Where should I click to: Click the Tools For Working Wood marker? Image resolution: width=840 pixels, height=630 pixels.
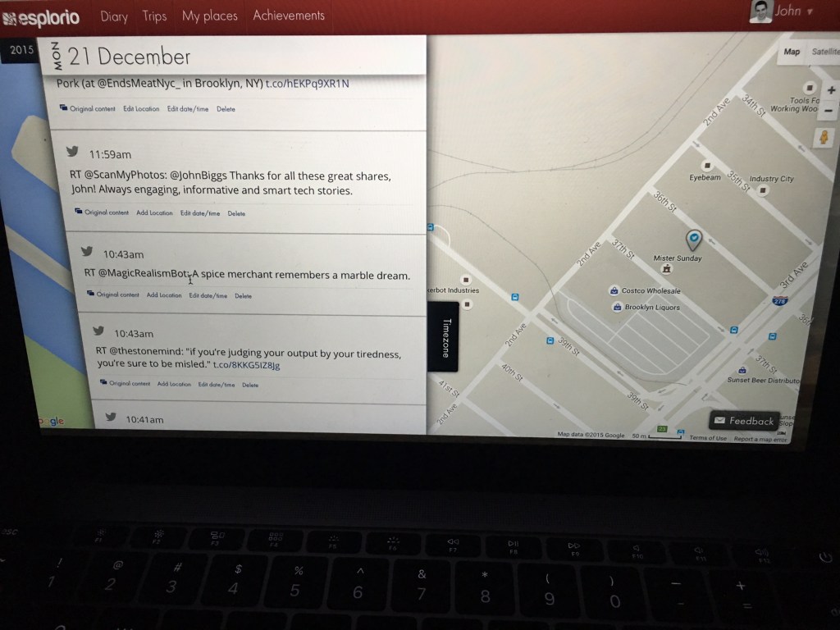tap(810, 87)
